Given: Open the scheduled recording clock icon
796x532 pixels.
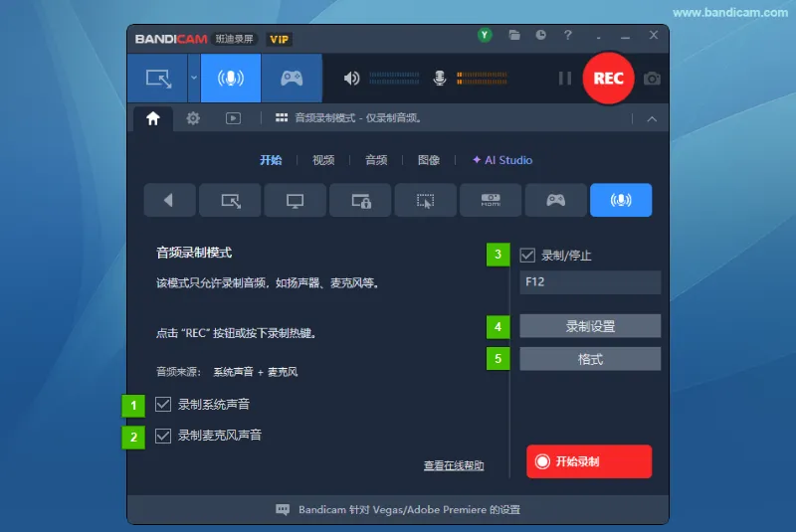Looking at the screenshot, I should pos(541,35).
